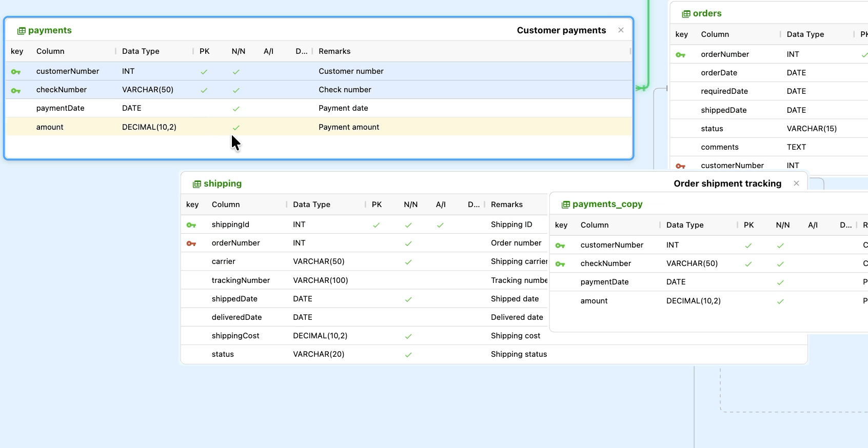The height and width of the screenshot is (448, 868).
Task: Close the shipping table panel
Action: coord(796,184)
